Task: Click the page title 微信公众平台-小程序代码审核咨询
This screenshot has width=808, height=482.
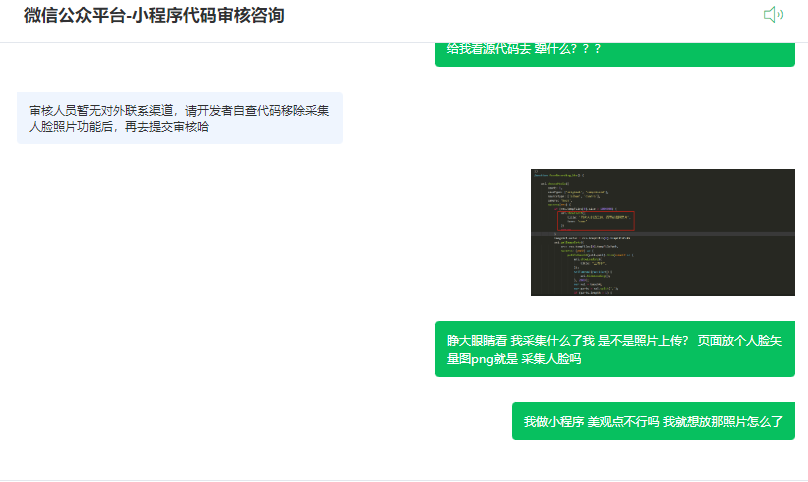Action: click(x=154, y=15)
